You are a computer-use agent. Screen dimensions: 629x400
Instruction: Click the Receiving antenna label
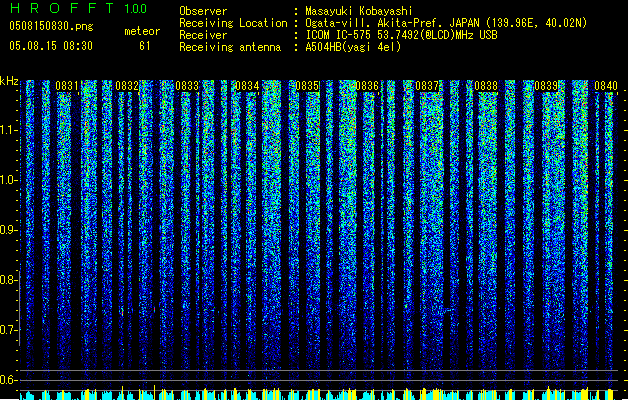pos(230,47)
